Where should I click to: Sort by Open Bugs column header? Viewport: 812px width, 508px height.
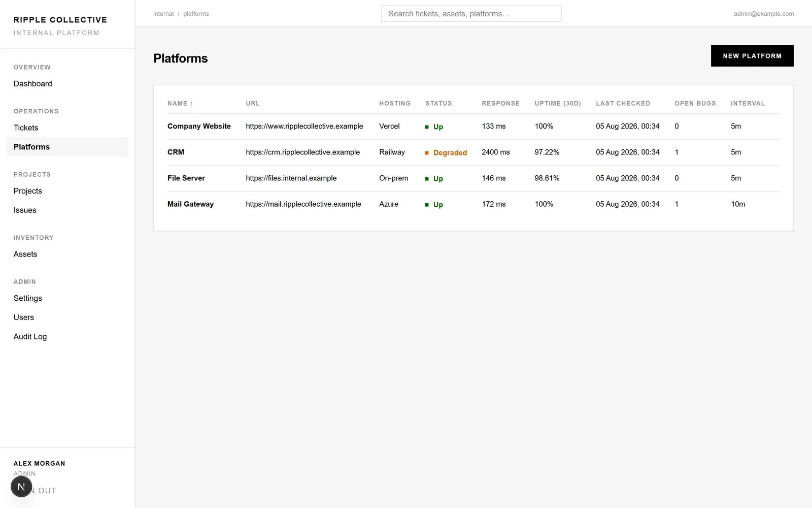point(695,103)
